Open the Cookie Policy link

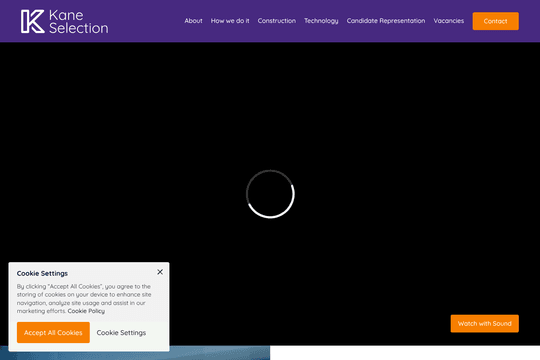pyautogui.click(x=86, y=311)
